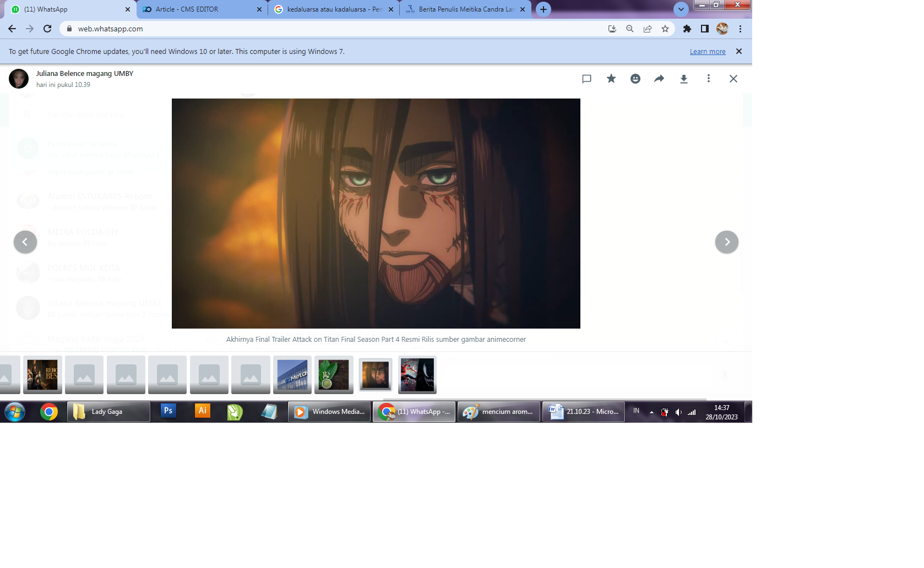Go to the next image
Viewport: 924px width, 568px height.
[727, 242]
